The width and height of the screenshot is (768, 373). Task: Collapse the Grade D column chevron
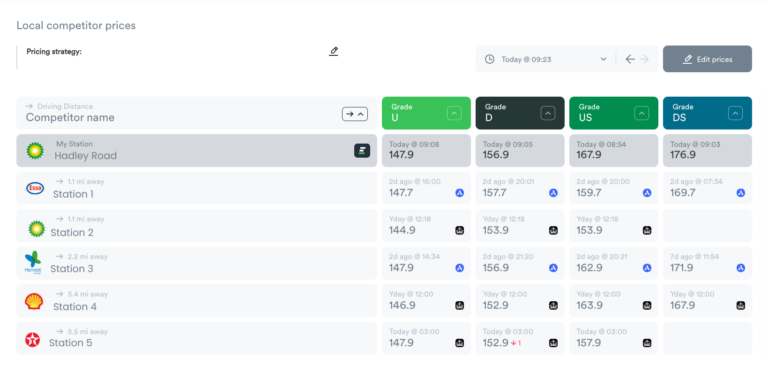(x=548, y=114)
